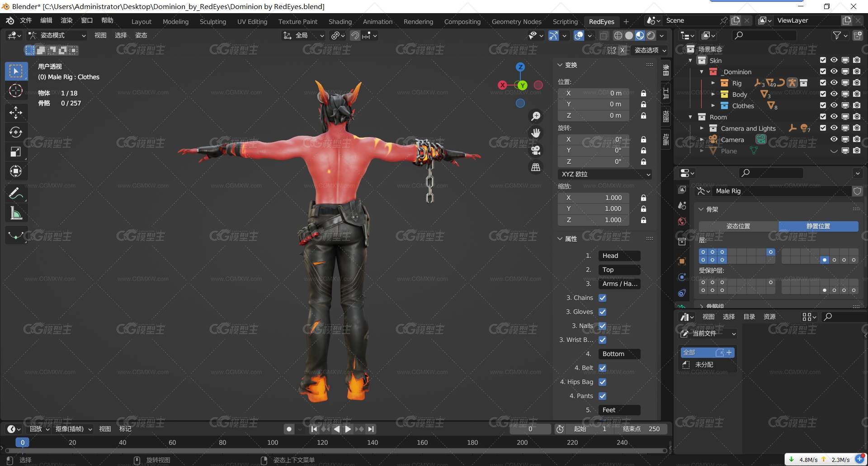Viewport: 868px width, 466px height.
Task: Select the Measure tool
Action: pos(16,213)
